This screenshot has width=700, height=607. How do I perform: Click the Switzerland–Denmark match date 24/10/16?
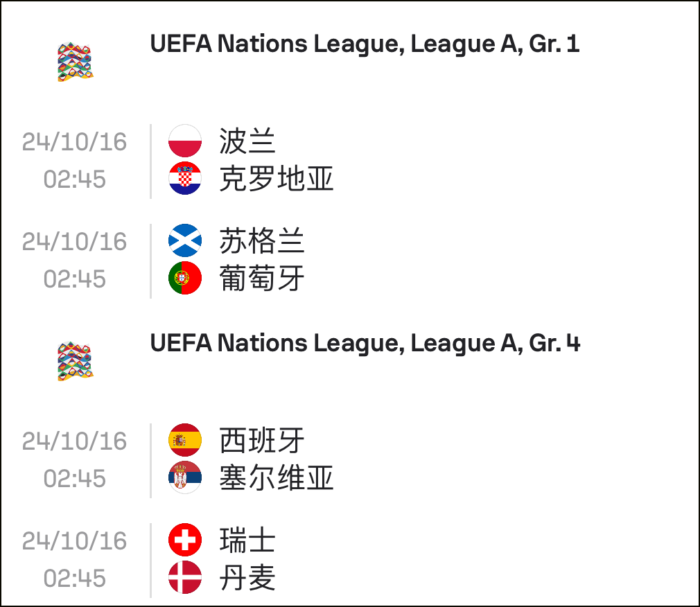[x=75, y=541]
